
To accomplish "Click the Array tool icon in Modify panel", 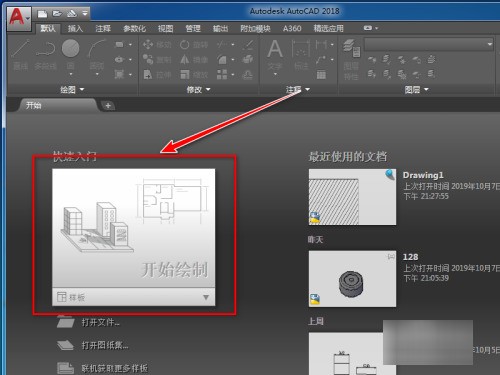I will coord(221,75).
